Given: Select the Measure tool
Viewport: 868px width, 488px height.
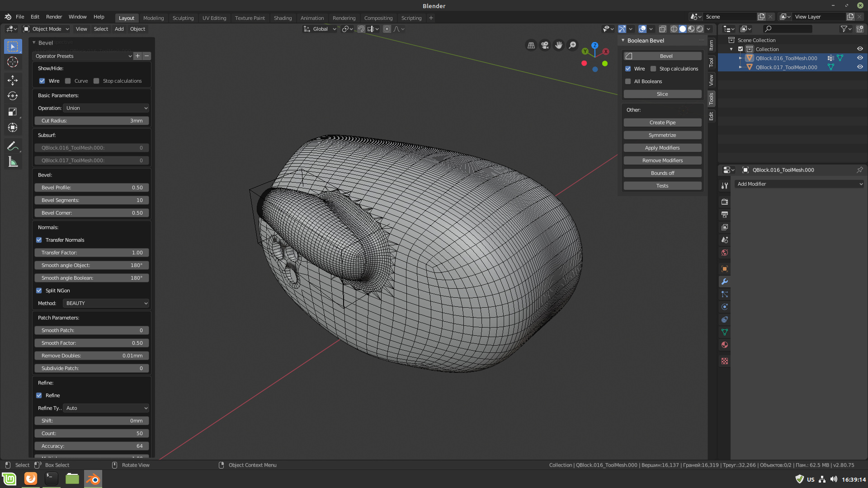Looking at the screenshot, I should 13,162.
